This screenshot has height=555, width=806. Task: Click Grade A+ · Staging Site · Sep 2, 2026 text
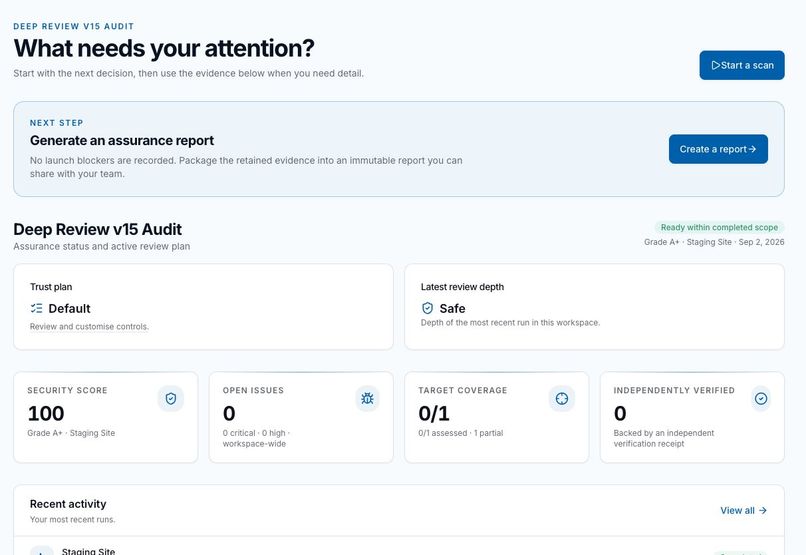[x=714, y=242]
